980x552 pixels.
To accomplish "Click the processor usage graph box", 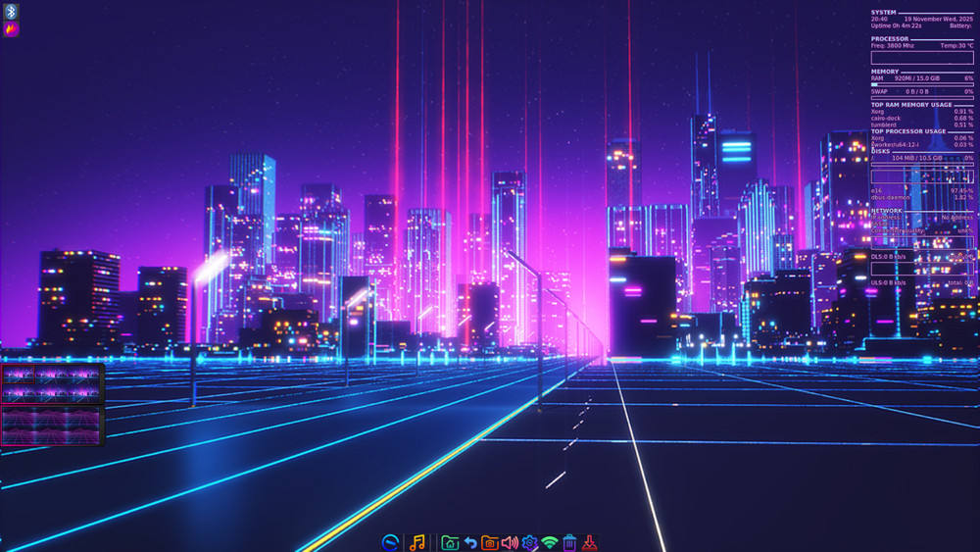I will tap(922, 58).
